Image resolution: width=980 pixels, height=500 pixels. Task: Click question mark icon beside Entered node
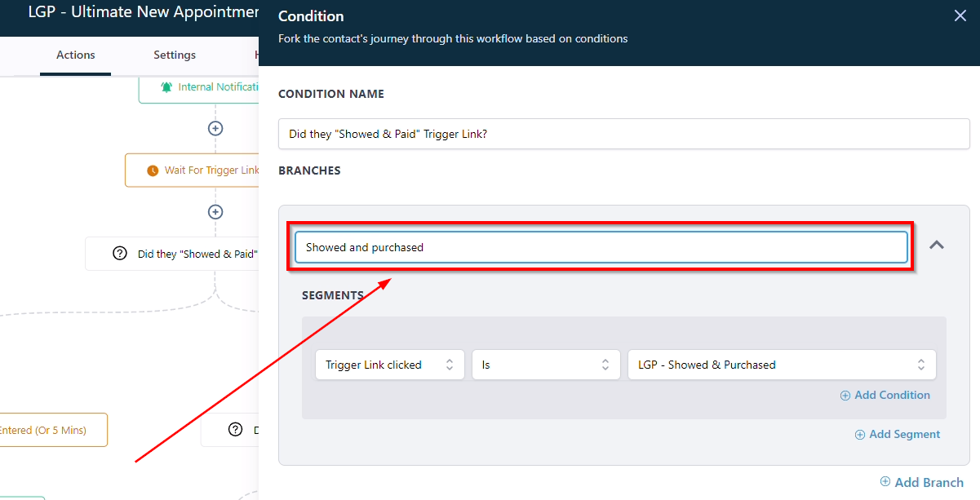pyautogui.click(x=236, y=430)
